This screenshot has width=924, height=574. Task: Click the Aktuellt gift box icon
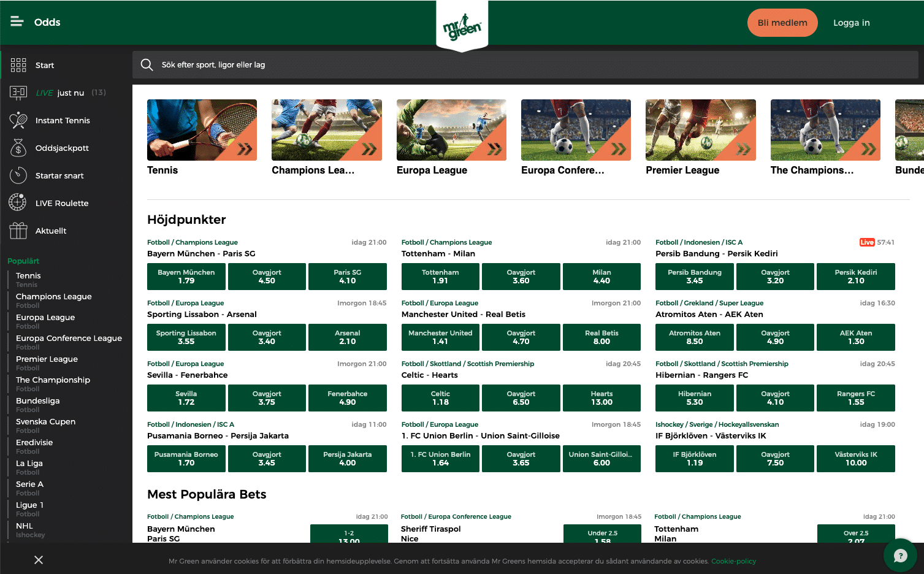(x=18, y=231)
